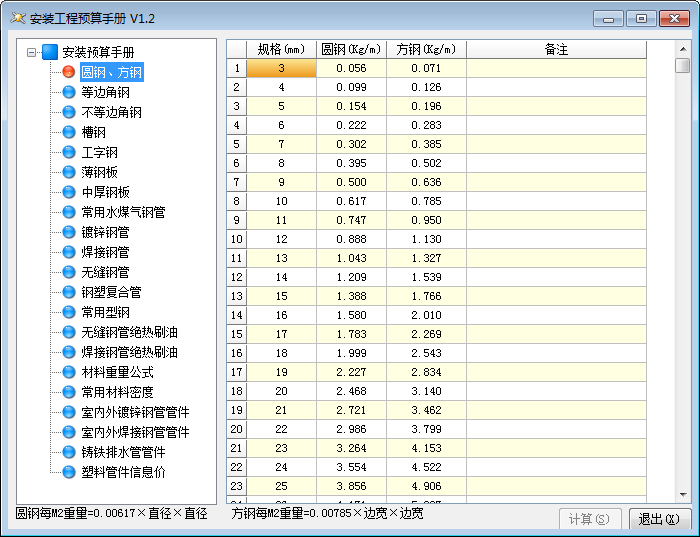Click the blue icon beside 塑料管件信息价
The width and height of the screenshot is (700, 537).
tap(69, 472)
